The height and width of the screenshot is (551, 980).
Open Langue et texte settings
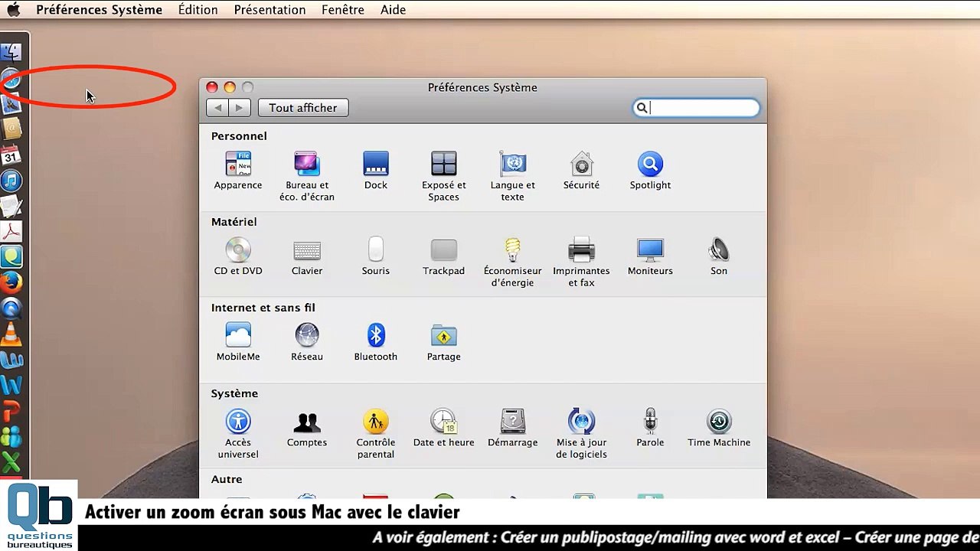[512, 165]
